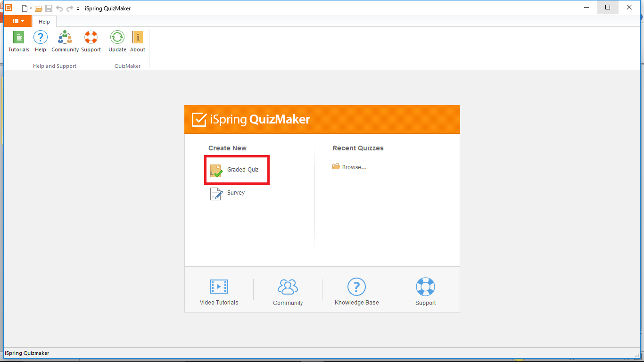Screen dimensions: 644x362
Task: Click the iSpring QuizMaker app icon in title bar
Action: [x=8, y=8]
